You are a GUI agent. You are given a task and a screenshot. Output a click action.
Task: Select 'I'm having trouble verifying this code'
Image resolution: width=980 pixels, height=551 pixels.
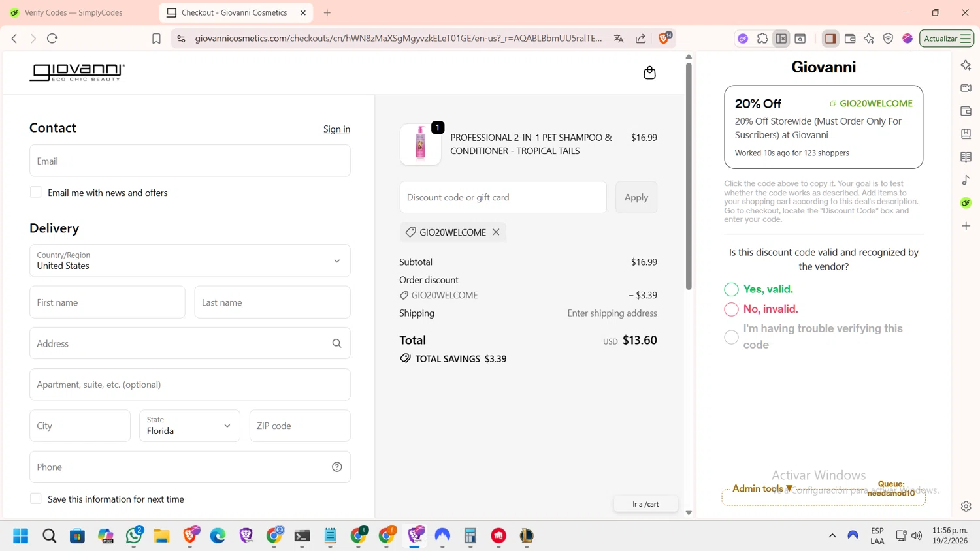(731, 337)
